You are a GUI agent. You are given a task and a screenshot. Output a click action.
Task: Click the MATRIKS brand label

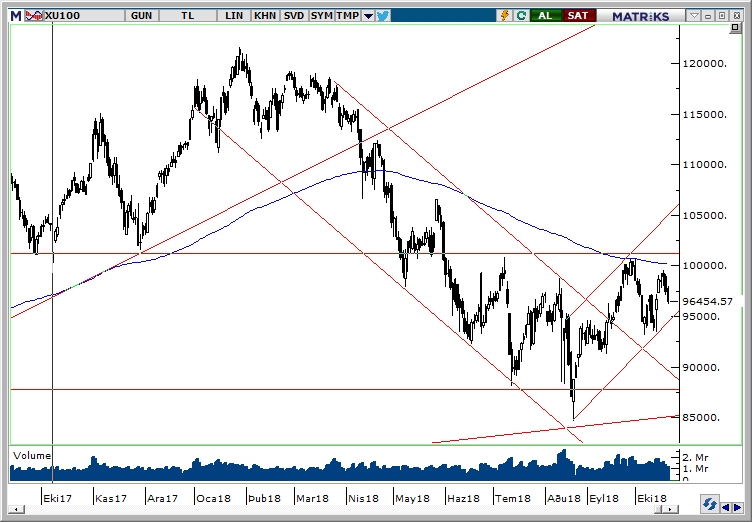[640, 16]
